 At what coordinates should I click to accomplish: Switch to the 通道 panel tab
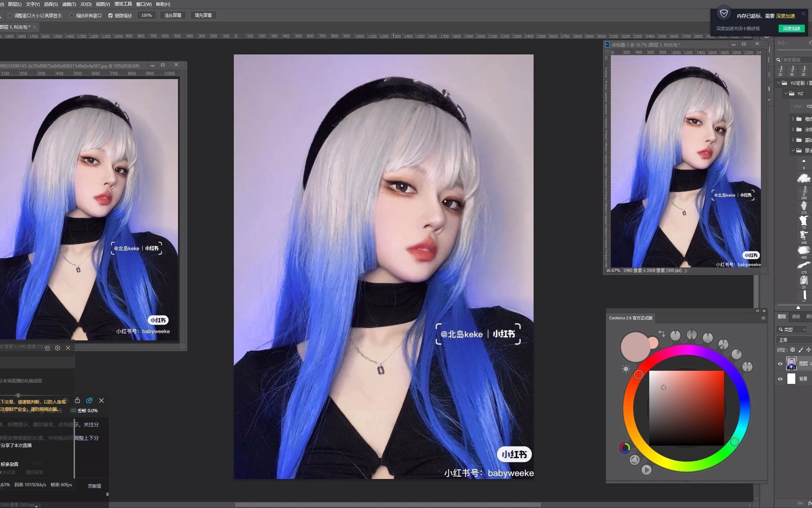[796, 317]
